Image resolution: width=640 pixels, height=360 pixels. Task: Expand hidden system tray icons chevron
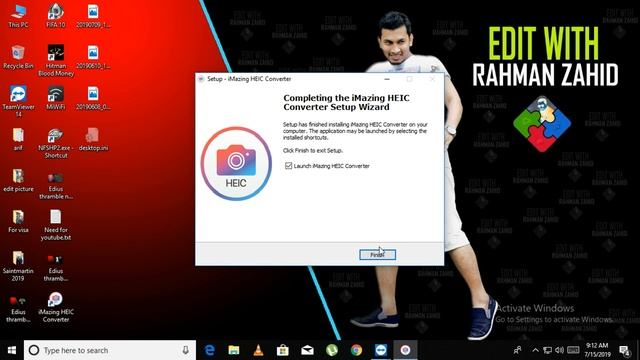(x=536, y=350)
